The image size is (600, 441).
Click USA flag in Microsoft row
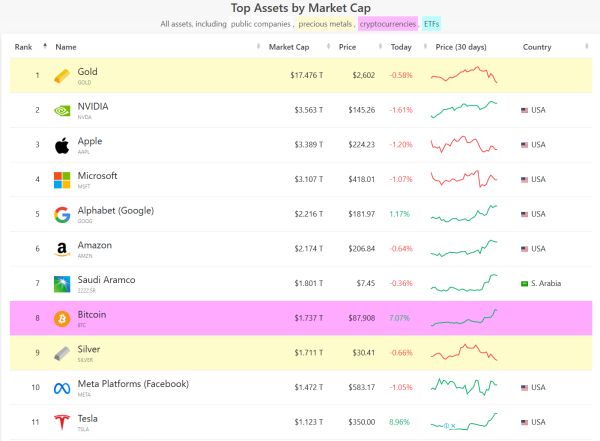(x=524, y=180)
